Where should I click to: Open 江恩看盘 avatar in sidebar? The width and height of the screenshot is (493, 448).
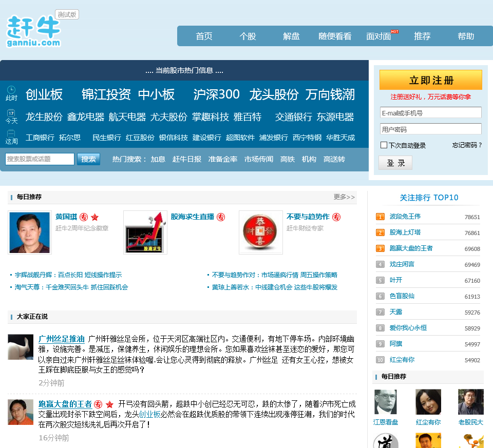pos(386,402)
